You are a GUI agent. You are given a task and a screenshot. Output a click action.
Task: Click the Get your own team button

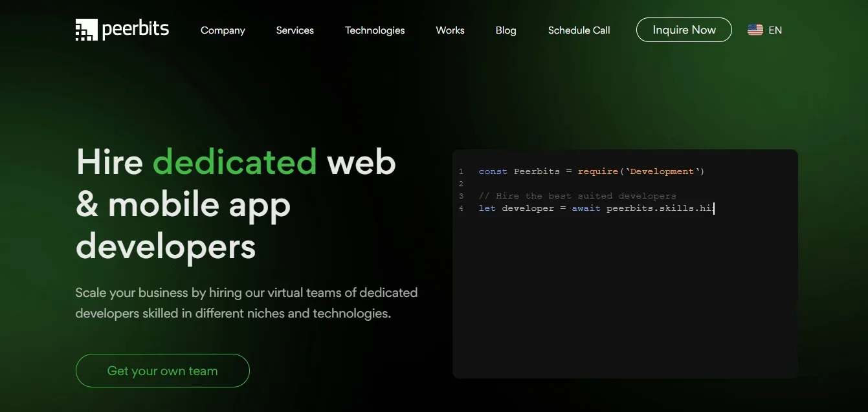[162, 371]
